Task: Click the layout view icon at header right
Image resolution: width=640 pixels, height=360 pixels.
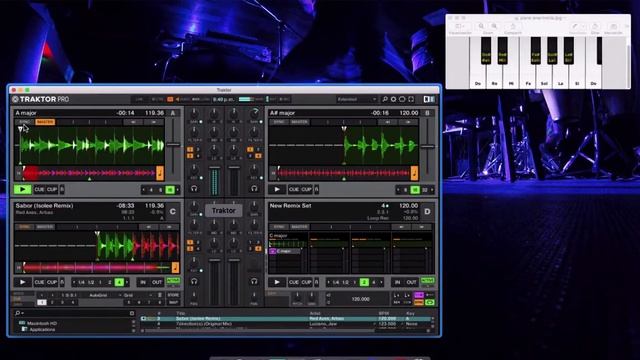Action: (429, 99)
